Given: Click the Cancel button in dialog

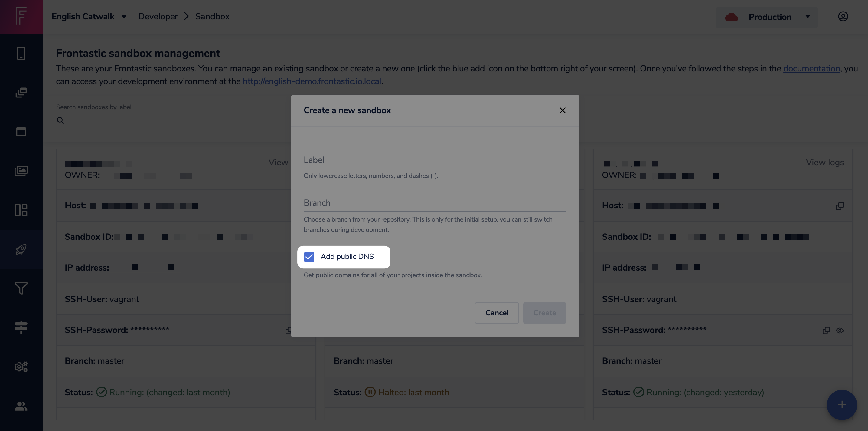Looking at the screenshot, I should click(x=497, y=313).
